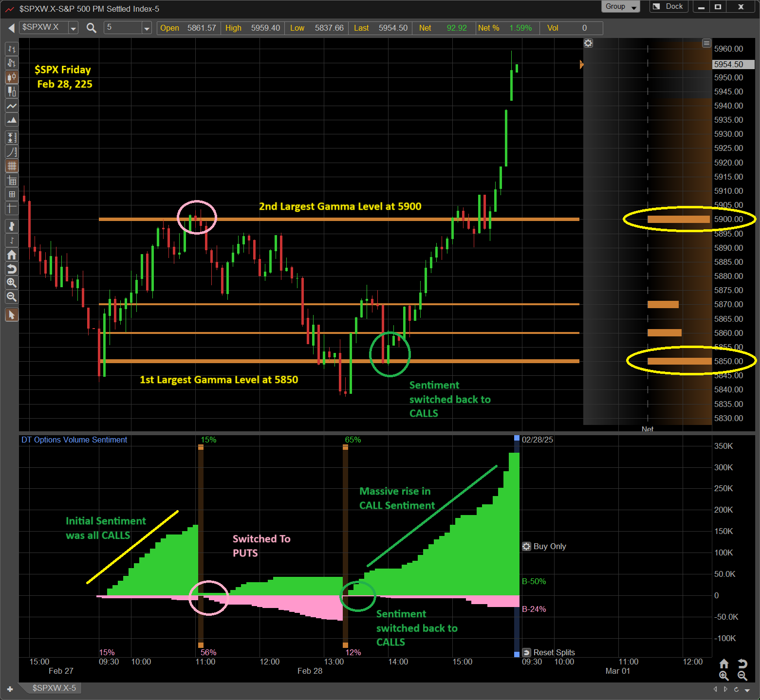Enable the crosshair cursor tool
Screen dimensions: 760x700
click(x=12, y=208)
